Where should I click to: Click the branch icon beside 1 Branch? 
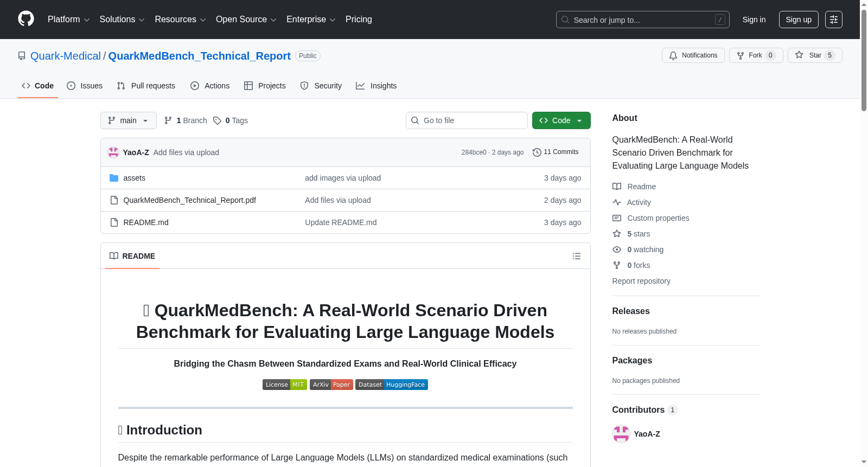168,120
